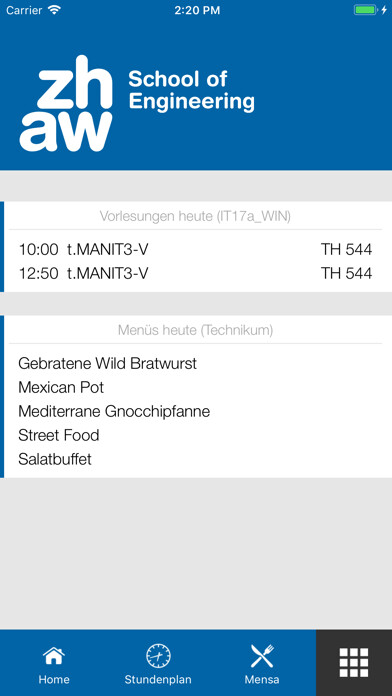
Task: Tap the Menüs heute (Technikum) header
Action: point(195,330)
